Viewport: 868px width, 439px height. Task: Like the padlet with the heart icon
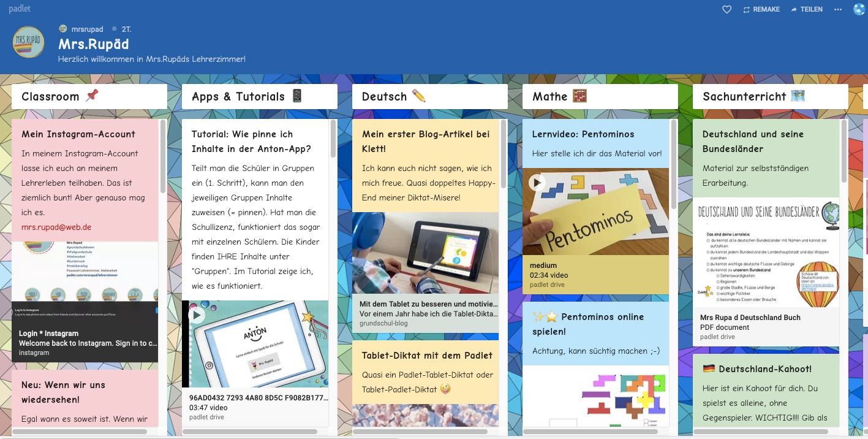coord(727,9)
